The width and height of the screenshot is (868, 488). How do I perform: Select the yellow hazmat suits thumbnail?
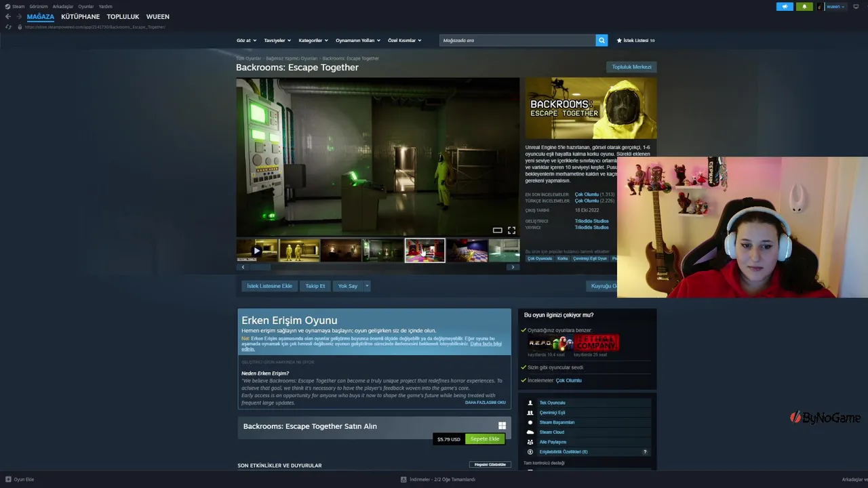[x=299, y=250]
